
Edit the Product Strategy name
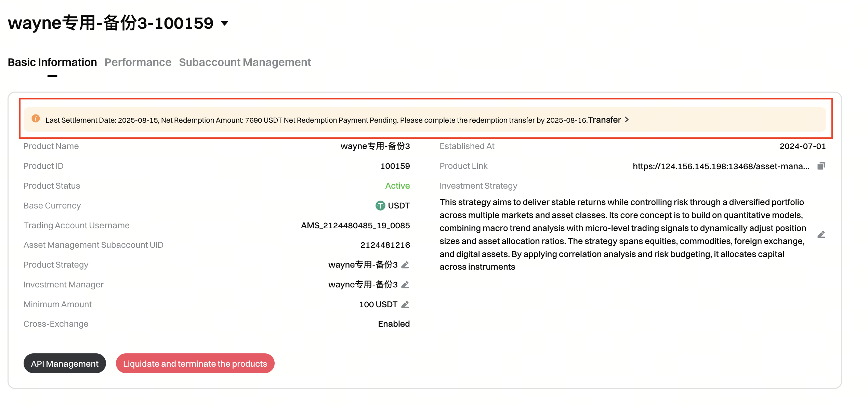405,265
